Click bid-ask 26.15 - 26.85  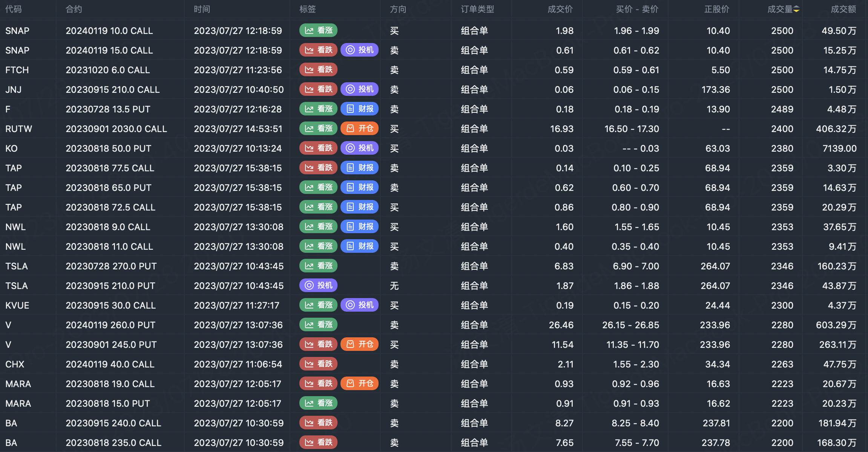point(631,325)
